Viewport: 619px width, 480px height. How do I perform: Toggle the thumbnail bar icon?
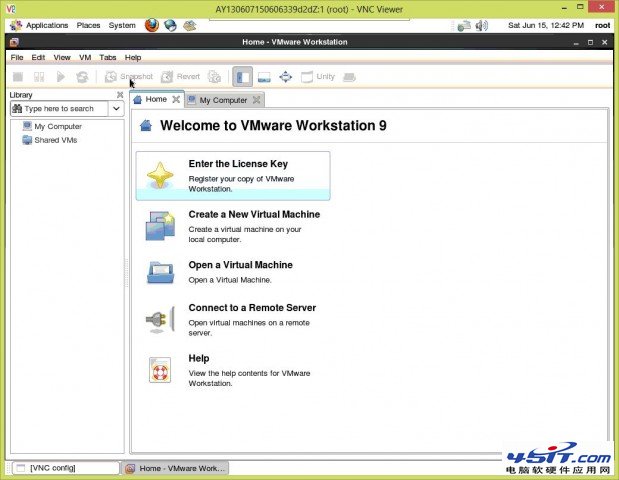point(264,77)
